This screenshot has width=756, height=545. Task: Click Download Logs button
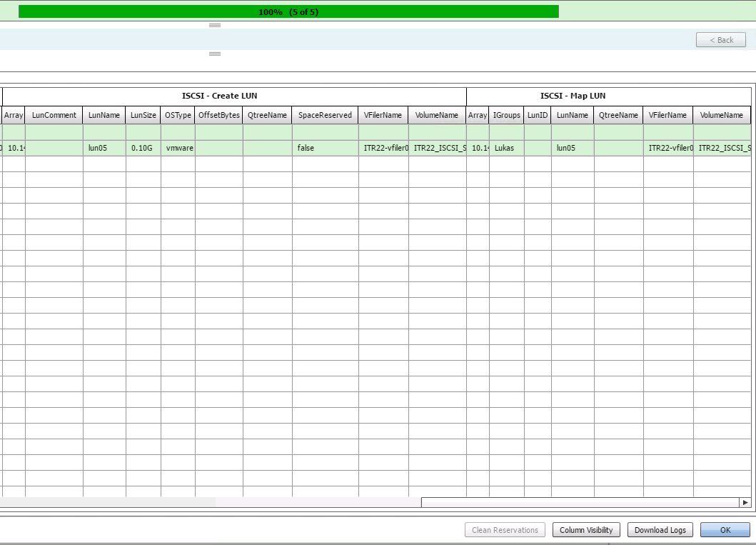point(660,529)
